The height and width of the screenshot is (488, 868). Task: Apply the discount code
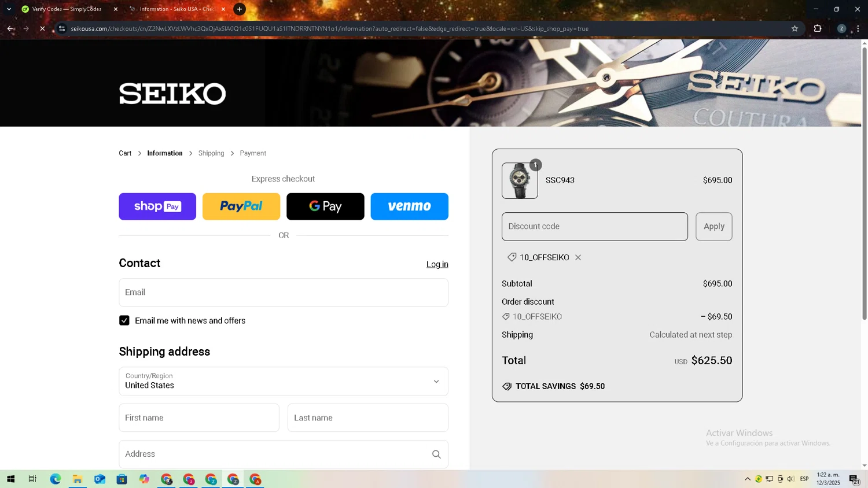[x=714, y=227]
